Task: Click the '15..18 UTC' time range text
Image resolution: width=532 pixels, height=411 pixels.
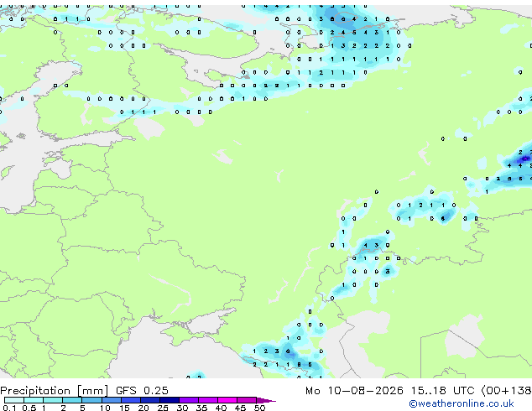Action: tap(442, 391)
